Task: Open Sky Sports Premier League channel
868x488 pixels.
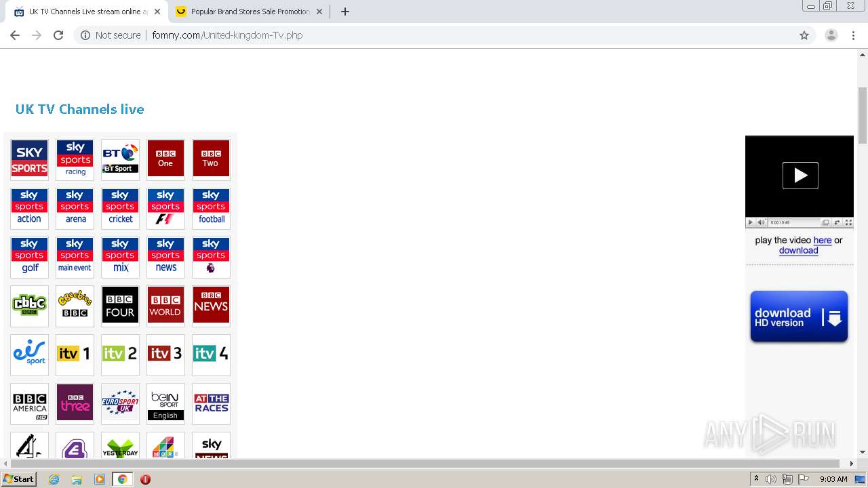Action: click(x=211, y=257)
